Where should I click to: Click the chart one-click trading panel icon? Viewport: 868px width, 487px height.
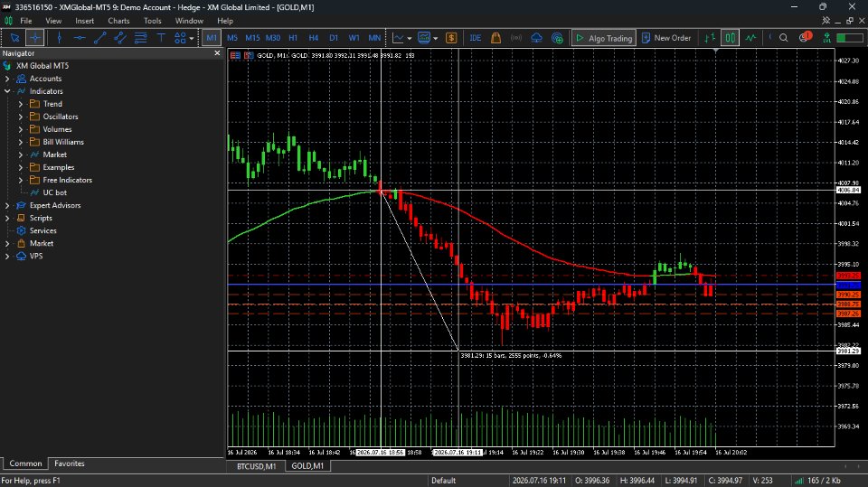pyautogui.click(x=249, y=55)
